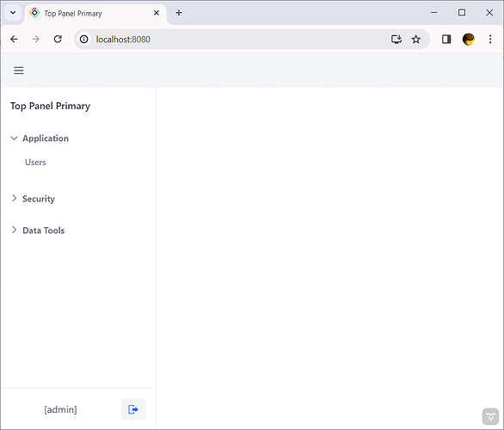Collapse the Application menu group
The width and height of the screenshot is (504, 430).
click(x=40, y=138)
